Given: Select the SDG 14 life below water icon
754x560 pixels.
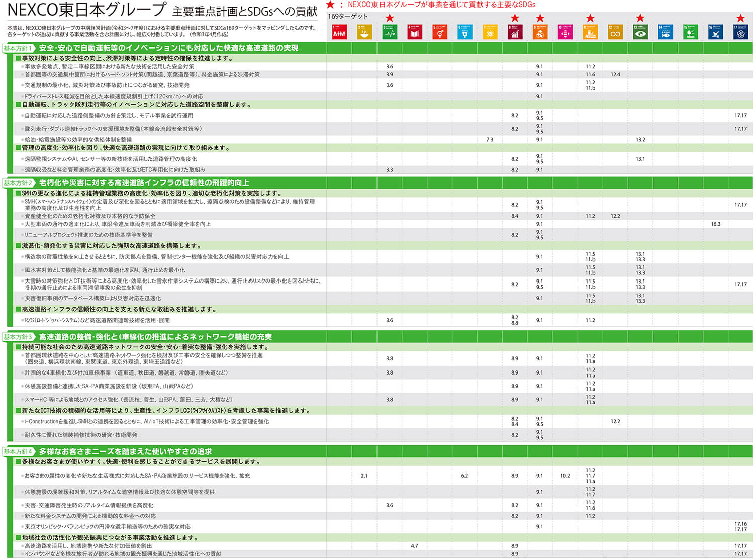Looking at the screenshot, I should point(666,31).
